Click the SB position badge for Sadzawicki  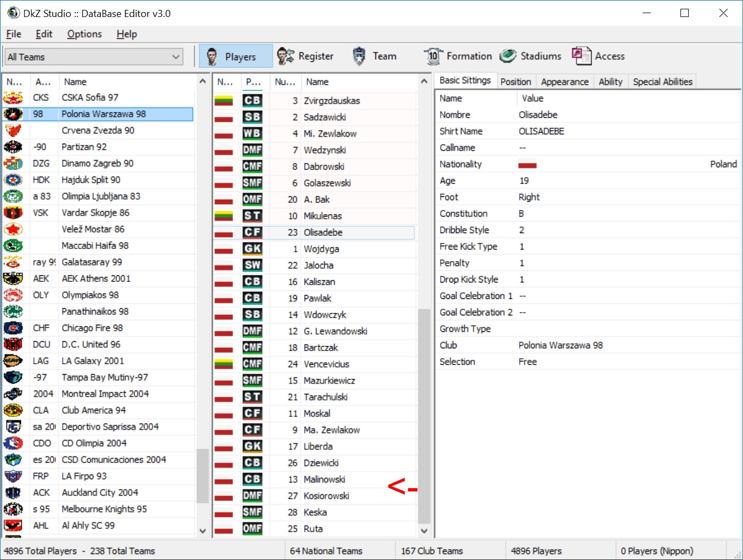pos(252,117)
